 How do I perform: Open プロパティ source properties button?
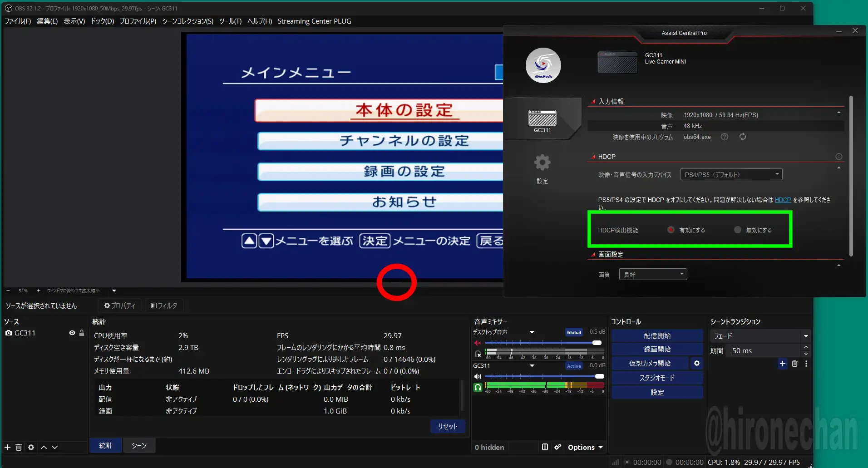coord(120,305)
